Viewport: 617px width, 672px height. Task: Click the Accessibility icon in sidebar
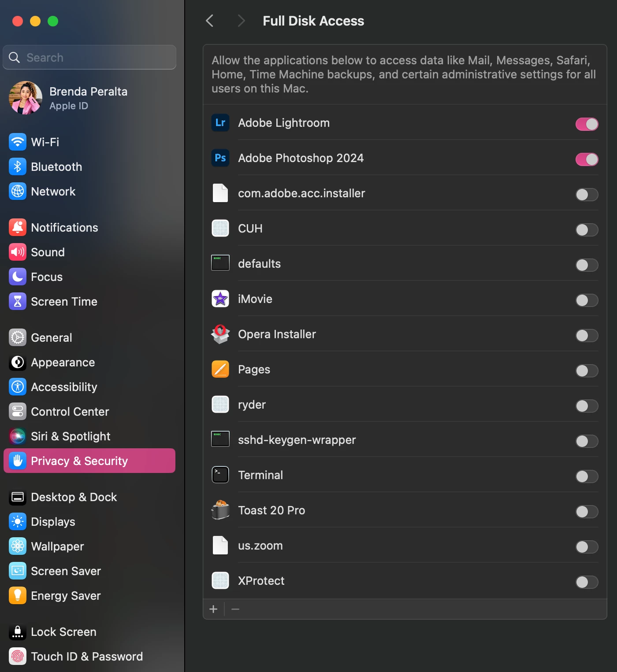point(18,387)
